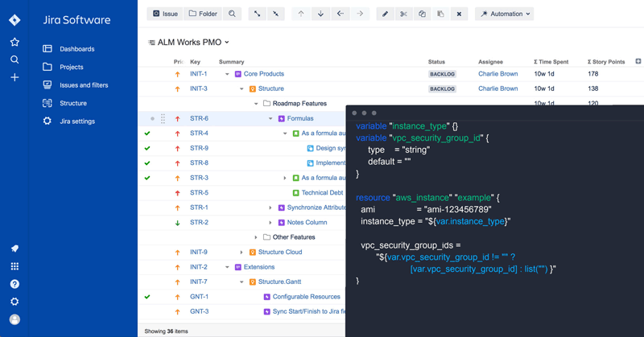Expand the Other Features folder
The height and width of the screenshot is (337, 644).
[x=256, y=237]
